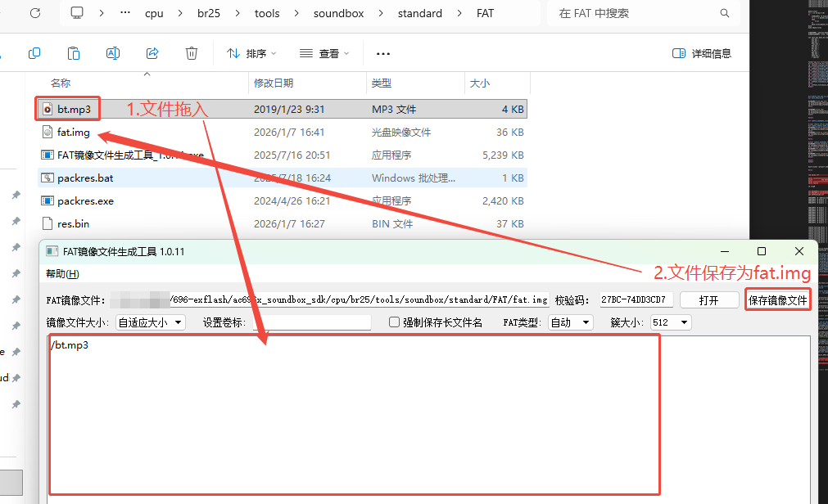Open the 排序 sort dropdown
Image resolution: width=828 pixels, height=504 pixels.
pyautogui.click(x=251, y=53)
